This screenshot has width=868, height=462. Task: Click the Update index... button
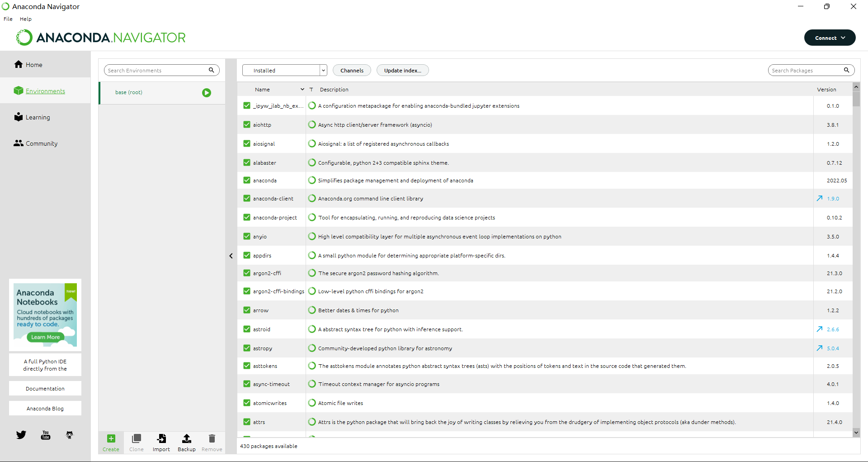pyautogui.click(x=403, y=70)
